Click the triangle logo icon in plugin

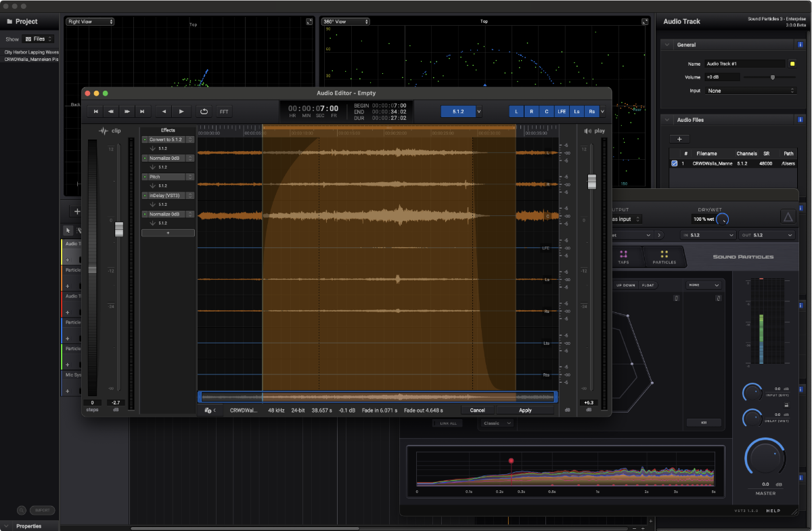coord(788,217)
